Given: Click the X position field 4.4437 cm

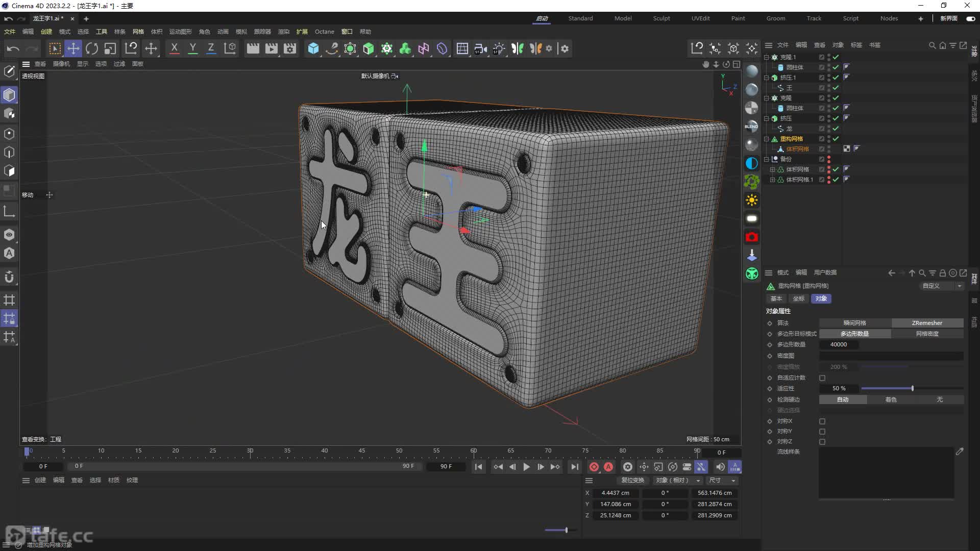Looking at the screenshot, I should tap(615, 493).
